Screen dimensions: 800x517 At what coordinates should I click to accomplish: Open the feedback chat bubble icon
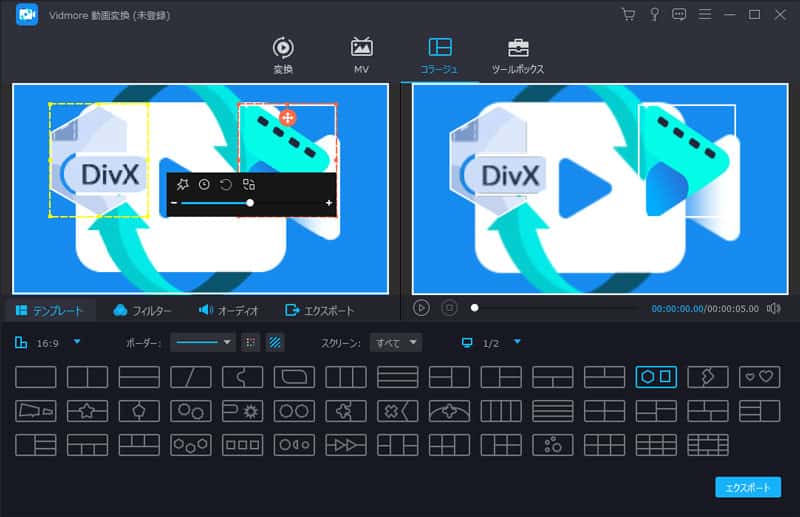tap(680, 14)
